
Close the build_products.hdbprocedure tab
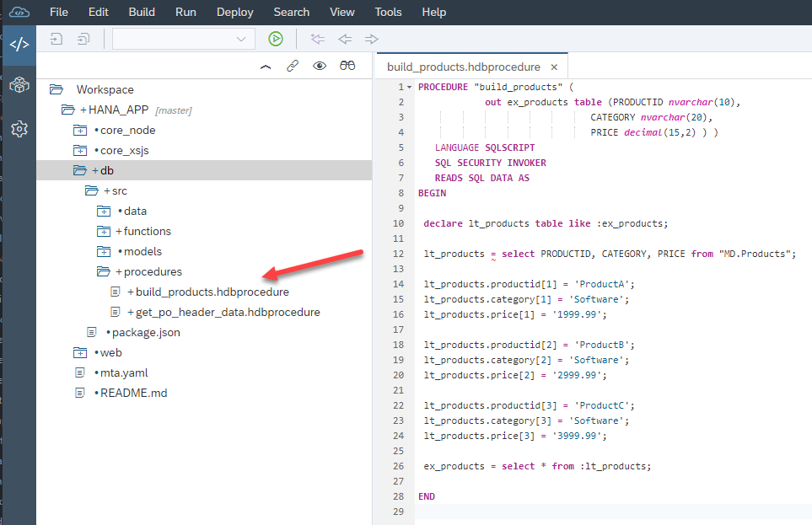554,67
